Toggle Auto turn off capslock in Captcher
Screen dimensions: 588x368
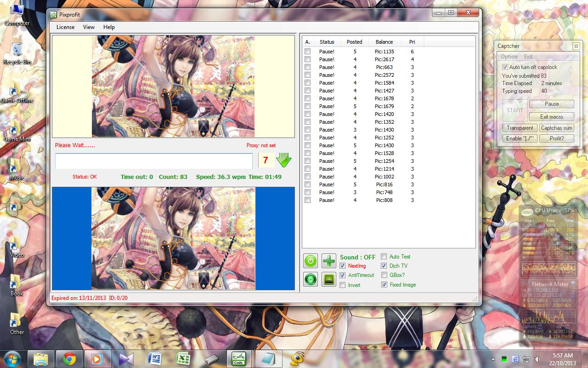[x=505, y=67]
